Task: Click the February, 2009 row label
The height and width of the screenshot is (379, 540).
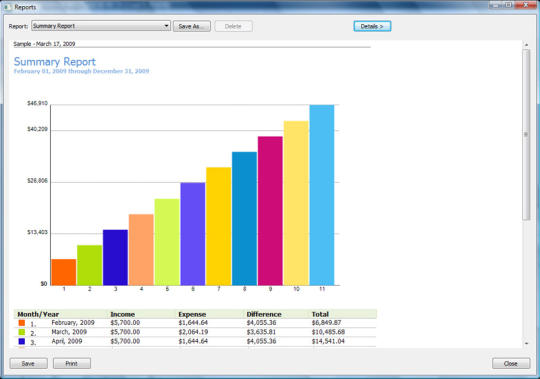Action: (73, 323)
